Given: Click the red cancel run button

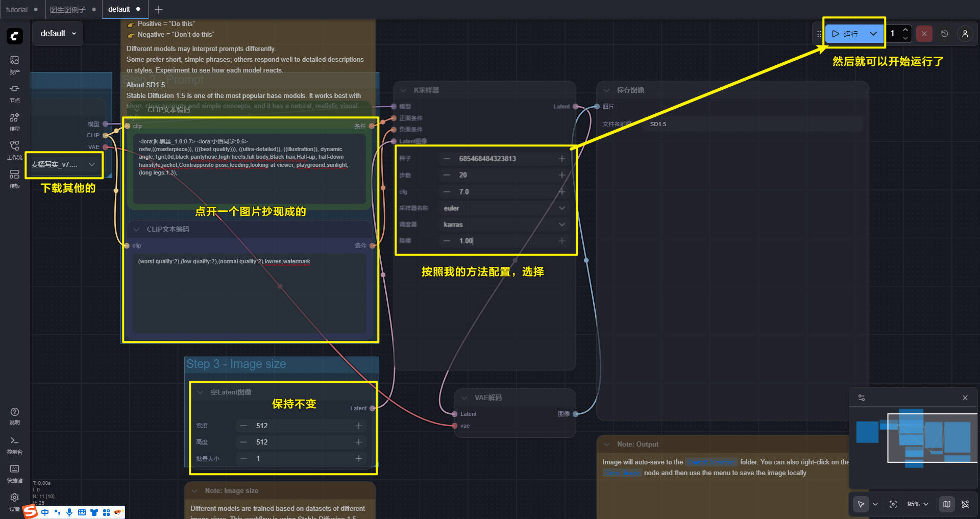Looking at the screenshot, I should [924, 34].
